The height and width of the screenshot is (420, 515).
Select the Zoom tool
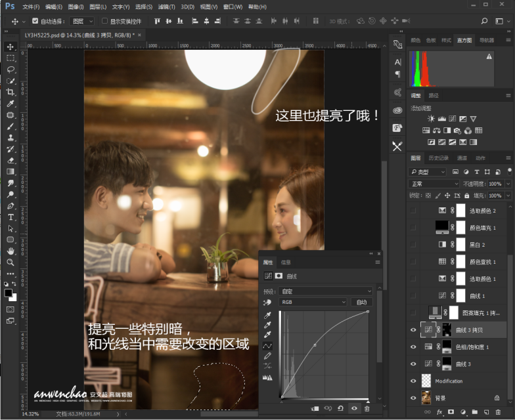click(x=11, y=262)
